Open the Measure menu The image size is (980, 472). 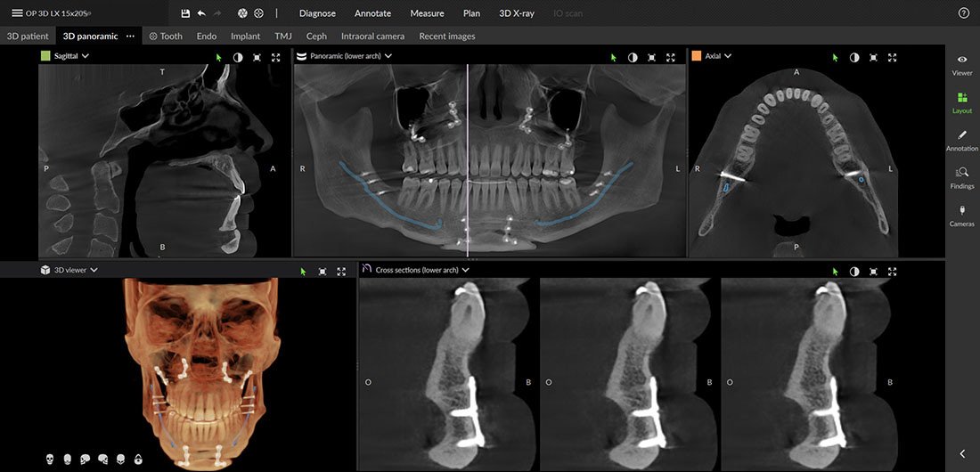click(x=427, y=13)
